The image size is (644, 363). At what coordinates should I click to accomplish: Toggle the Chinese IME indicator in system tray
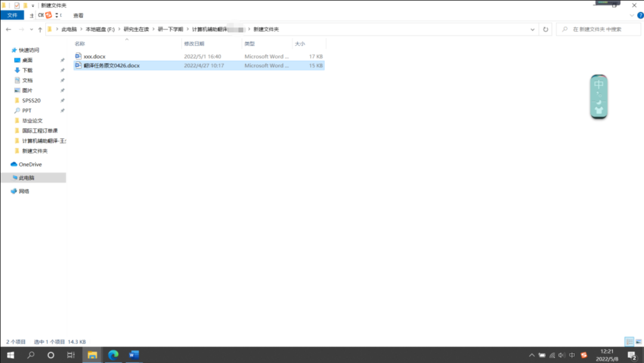click(x=572, y=355)
